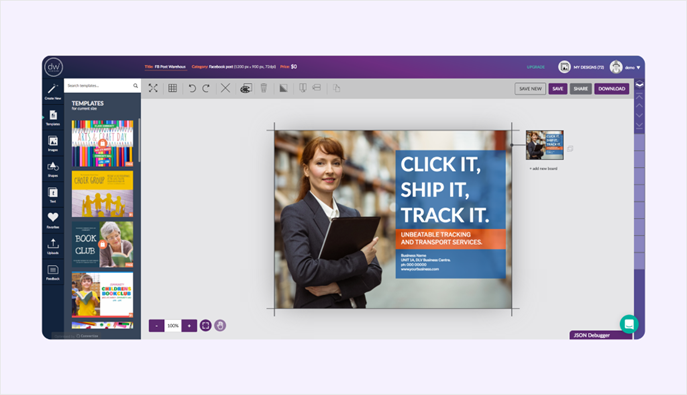Click the align-down arrow toolbar icon
Image resolution: width=687 pixels, height=395 pixels.
(302, 88)
